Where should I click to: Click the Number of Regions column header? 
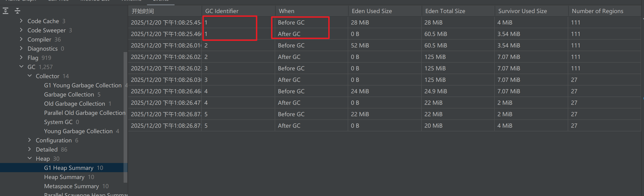(x=597, y=11)
